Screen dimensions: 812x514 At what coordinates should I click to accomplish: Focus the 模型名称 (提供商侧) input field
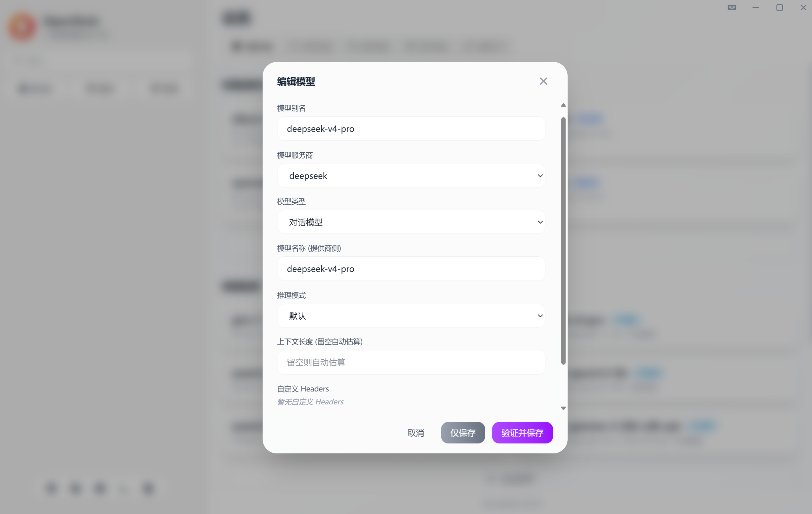[411, 269]
